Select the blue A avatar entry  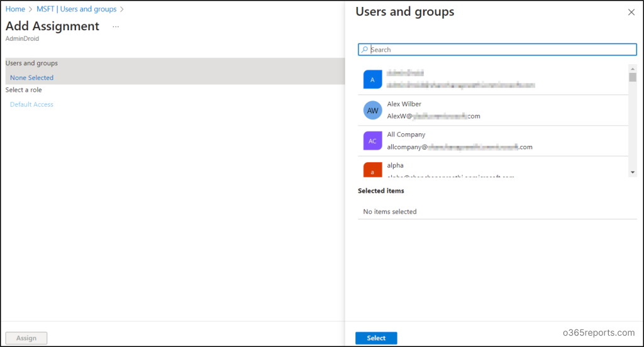click(x=372, y=80)
